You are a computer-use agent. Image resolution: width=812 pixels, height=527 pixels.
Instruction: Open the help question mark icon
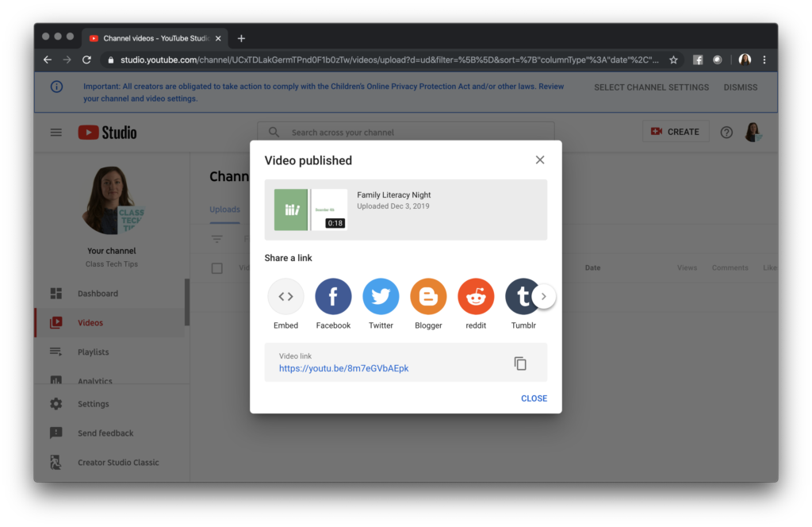click(726, 133)
